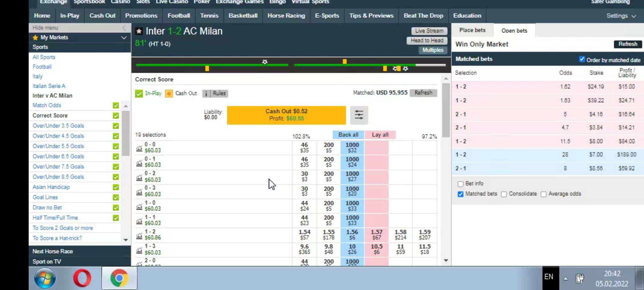The height and width of the screenshot is (290, 644).
Task: Open Italian Serie A link
Action: pos(49,86)
